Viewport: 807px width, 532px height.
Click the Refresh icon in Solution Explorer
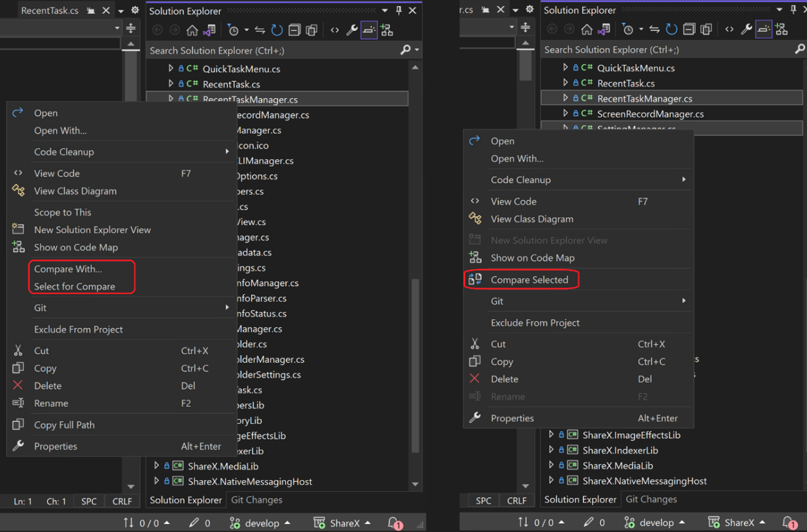(276, 29)
